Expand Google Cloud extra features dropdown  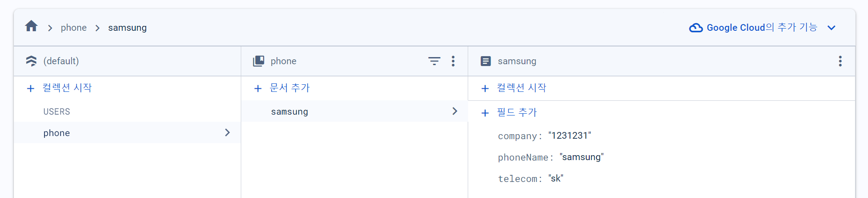(x=831, y=28)
